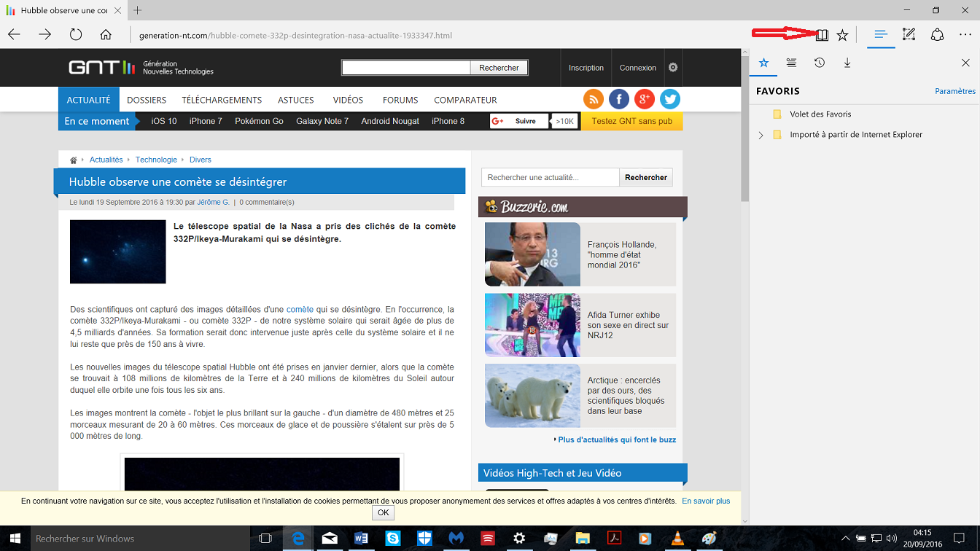Select ACTUALITÉ menu tab
The image size is (980, 551).
[88, 100]
